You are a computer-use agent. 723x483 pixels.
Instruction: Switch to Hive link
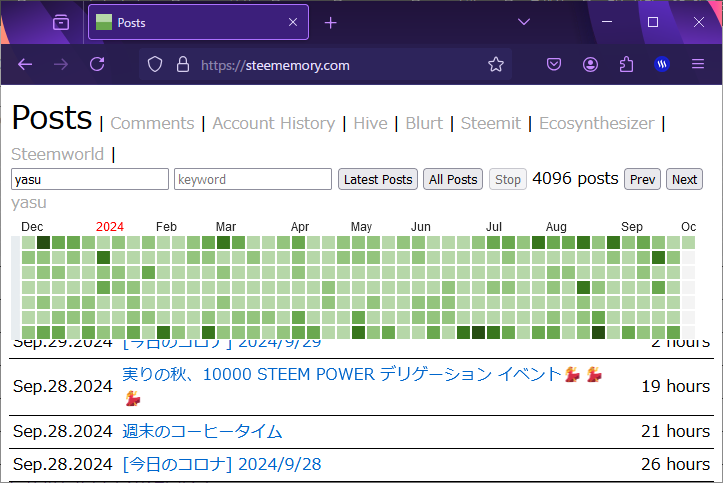[370, 124]
